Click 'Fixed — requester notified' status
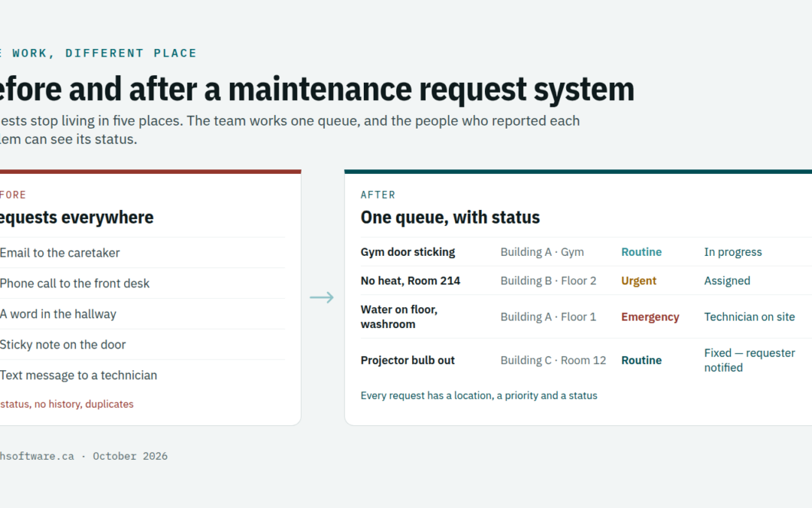812x508 pixels. pyautogui.click(x=750, y=360)
